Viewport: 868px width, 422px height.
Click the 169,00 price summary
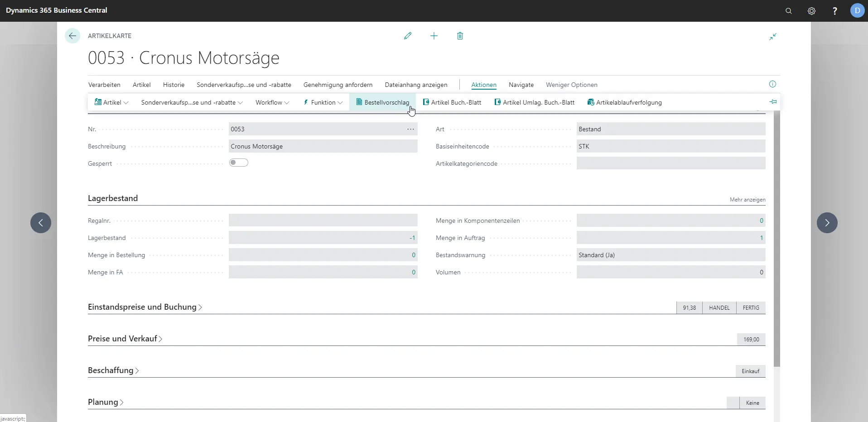(x=751, y=340)
